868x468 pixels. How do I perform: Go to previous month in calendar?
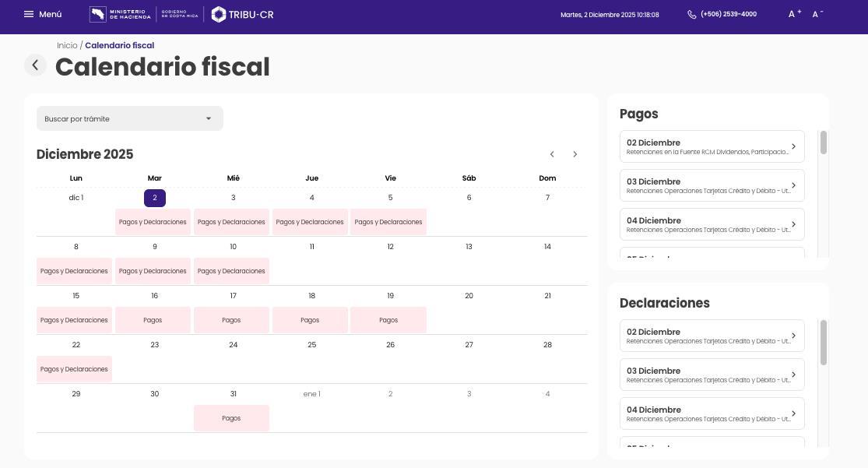[x=552, y=154]
